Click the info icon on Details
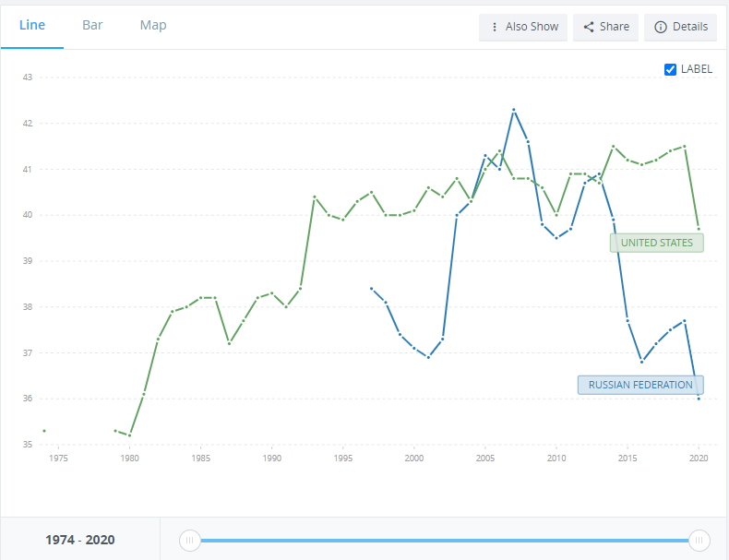 click(660, 27)
